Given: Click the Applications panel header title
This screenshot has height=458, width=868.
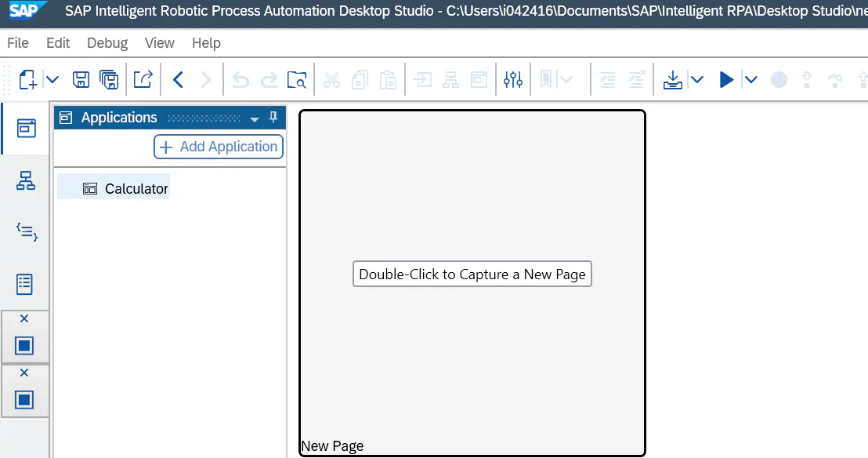Looking at the screenshot, I should pos(119,117).
